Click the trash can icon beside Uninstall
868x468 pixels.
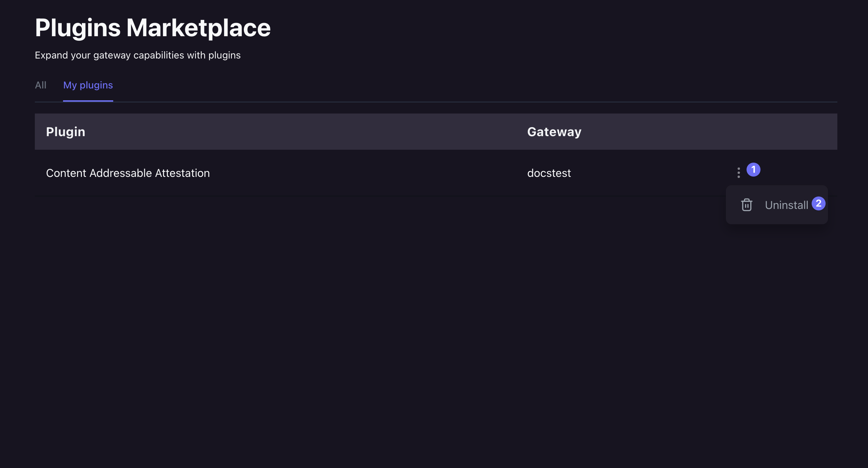[746, 205]
